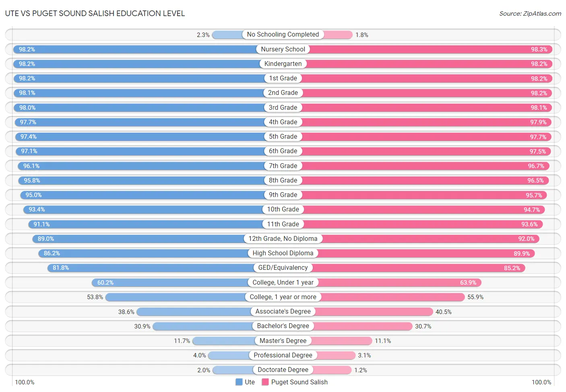The height and width of the screenshot is (392, 566).
Task: Select the High School Diploma label
Action: (283, 253)
